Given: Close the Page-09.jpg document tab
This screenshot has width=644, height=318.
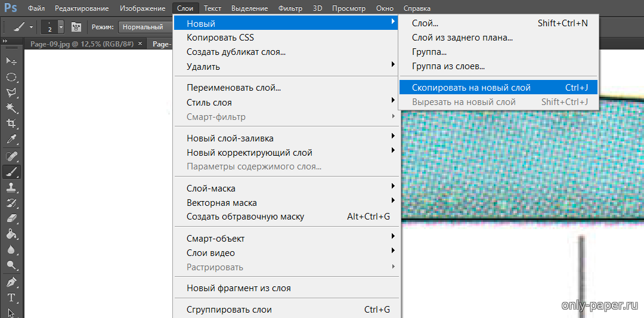Looking at the screenshot, I should tap(140, 44).
